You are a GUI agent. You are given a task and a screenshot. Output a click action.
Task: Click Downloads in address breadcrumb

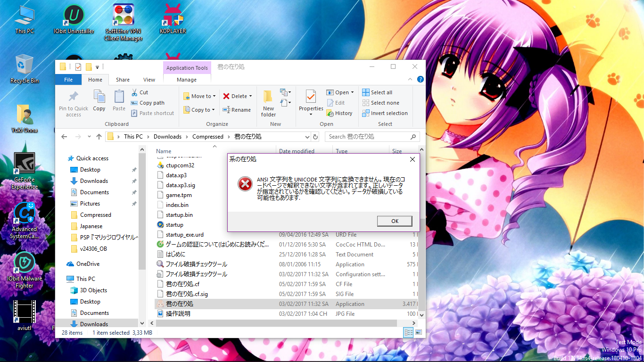click(x=167, y=137)
